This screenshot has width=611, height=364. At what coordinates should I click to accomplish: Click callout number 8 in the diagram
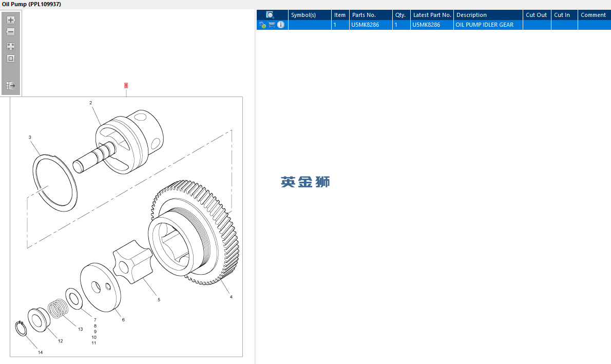(x=95, y=326)
